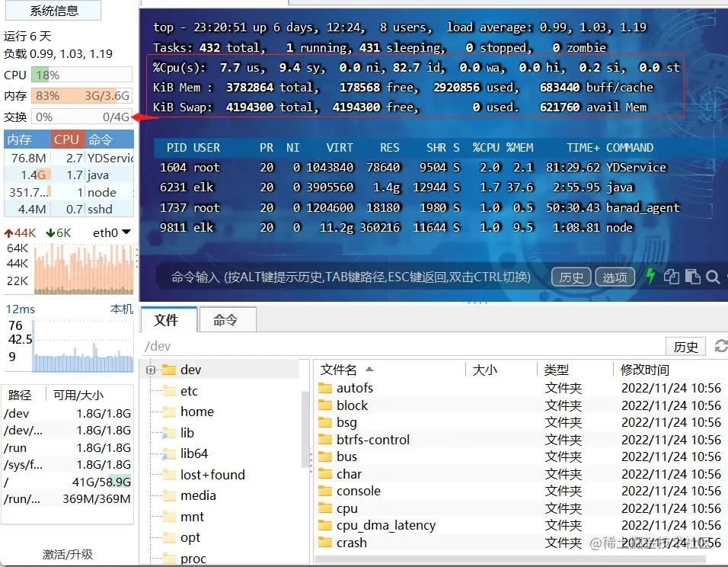
Task: Click the 内存 83% usage bar
Action: point(81,96)
